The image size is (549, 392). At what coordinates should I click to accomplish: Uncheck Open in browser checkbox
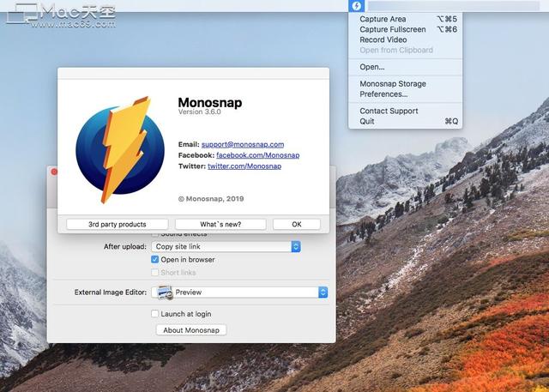click(154, 259)
